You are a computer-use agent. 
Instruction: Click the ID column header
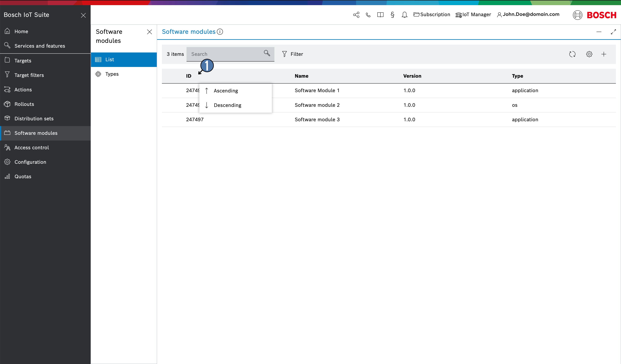click(188, 76)
